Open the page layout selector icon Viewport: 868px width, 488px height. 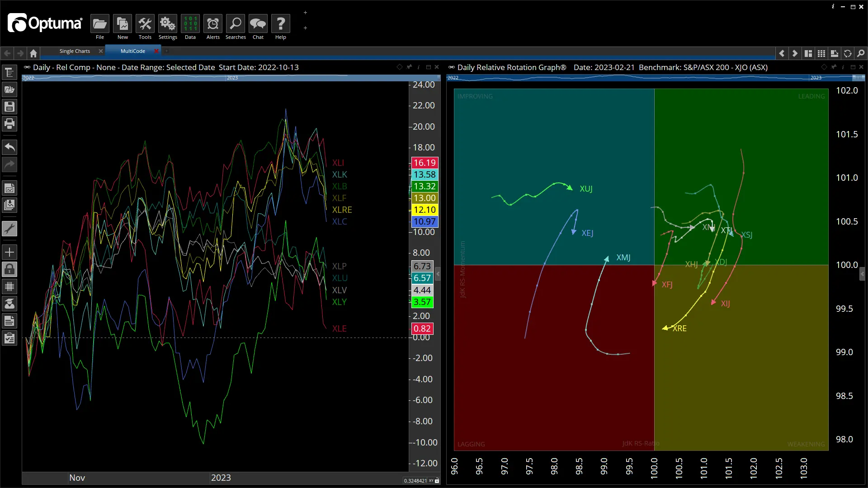click(808, 53)
